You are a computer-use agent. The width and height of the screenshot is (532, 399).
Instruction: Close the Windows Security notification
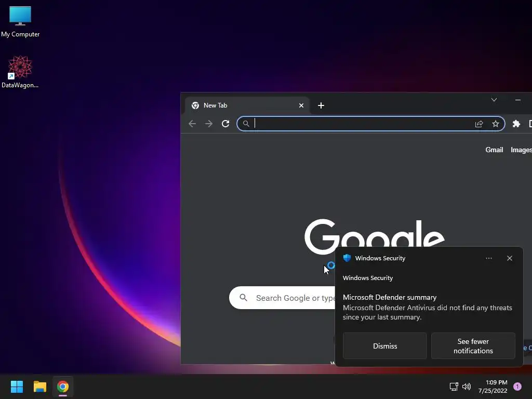510,258
